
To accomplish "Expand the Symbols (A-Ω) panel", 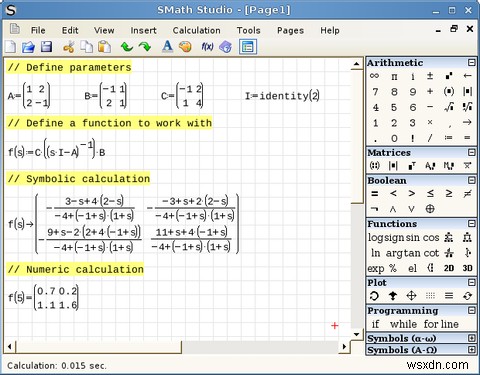I will [471, 350].
